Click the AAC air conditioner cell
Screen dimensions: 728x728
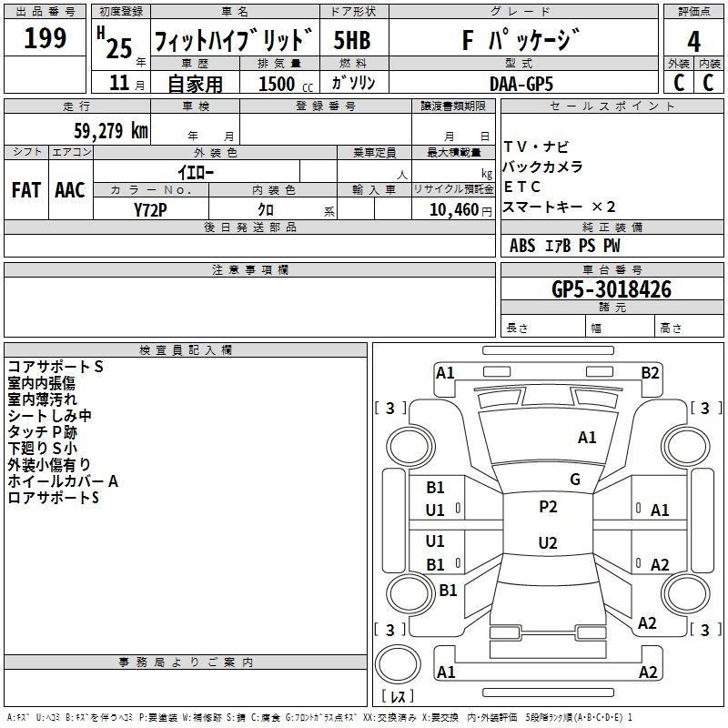click(70, 190)
